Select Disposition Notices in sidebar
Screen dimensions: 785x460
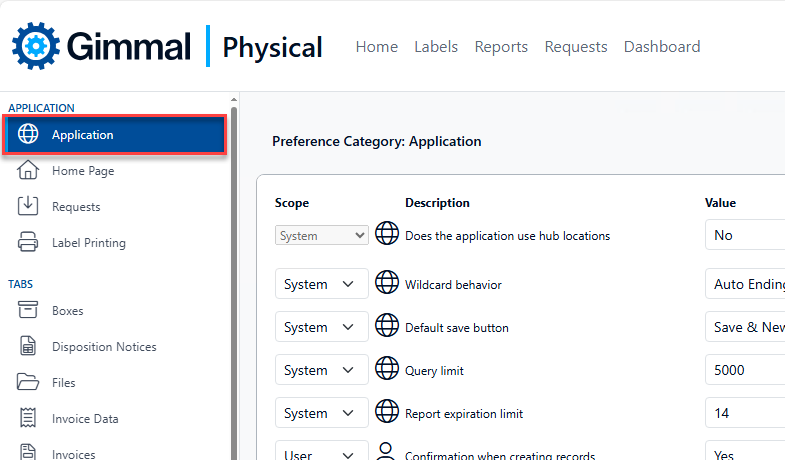[x=104, y=346]
